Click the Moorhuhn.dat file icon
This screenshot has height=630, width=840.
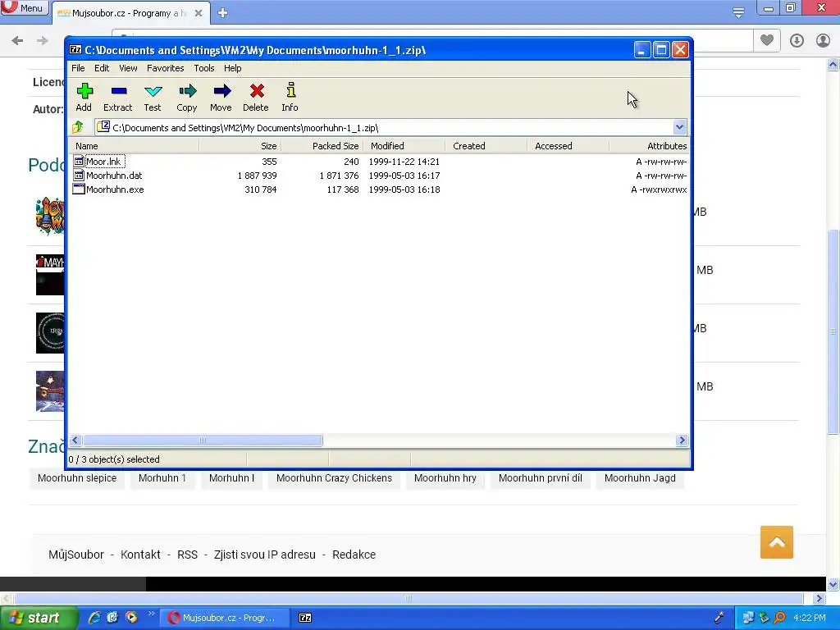pyautogui.click(x=79, y=176)
